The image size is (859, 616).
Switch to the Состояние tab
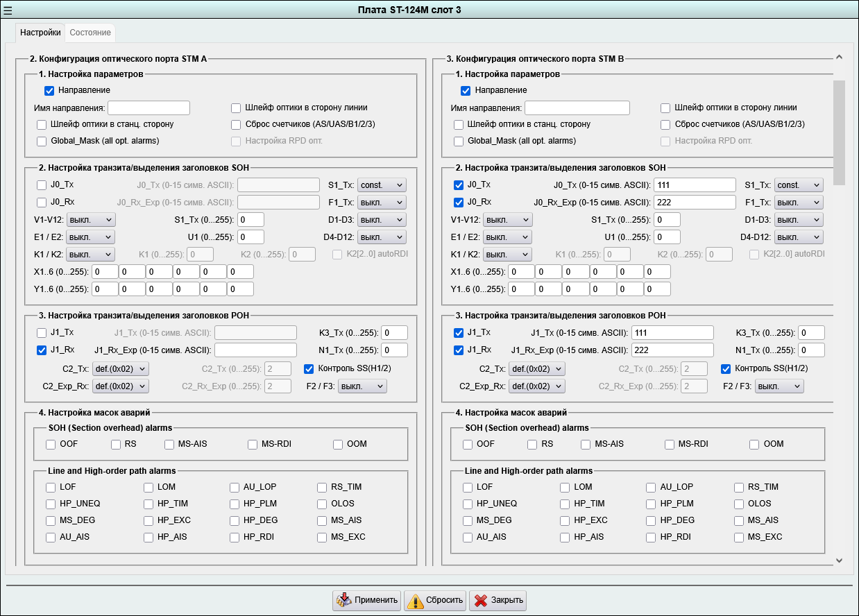[x=90, y=33]
